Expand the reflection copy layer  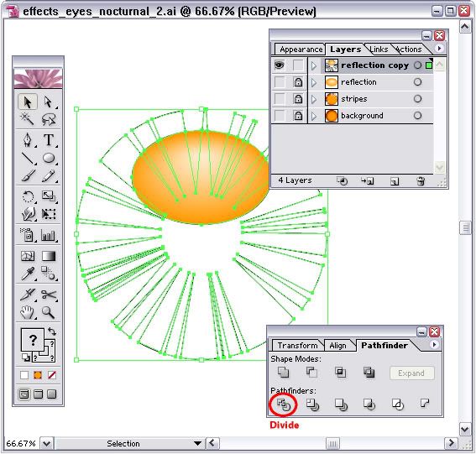click(x=314, y=65)
